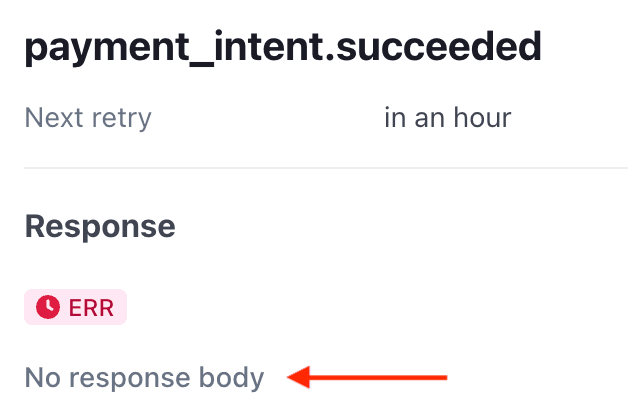Screen dimensions: 628x416
Task: Click the divider line above the Response section
Action: click(x=326, y=168)
